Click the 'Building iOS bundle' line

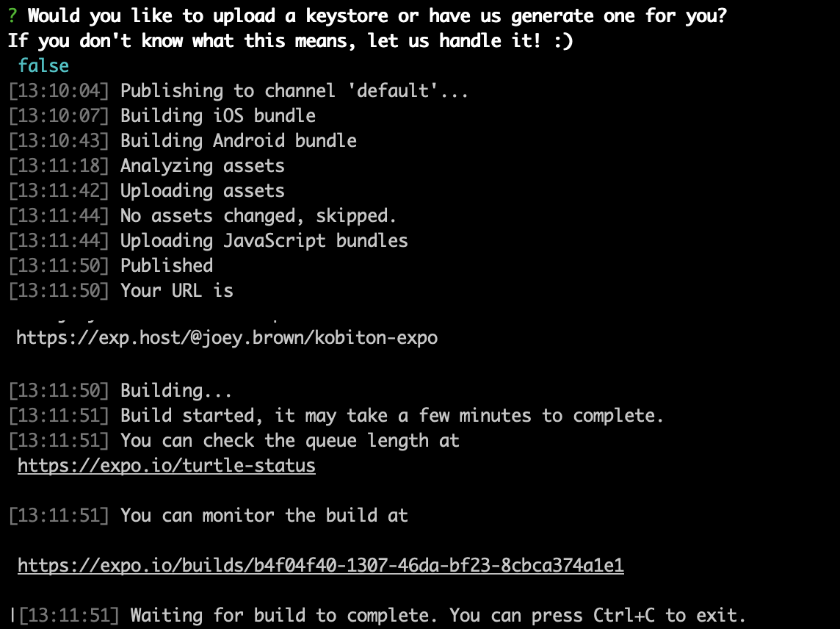[218, 116]
